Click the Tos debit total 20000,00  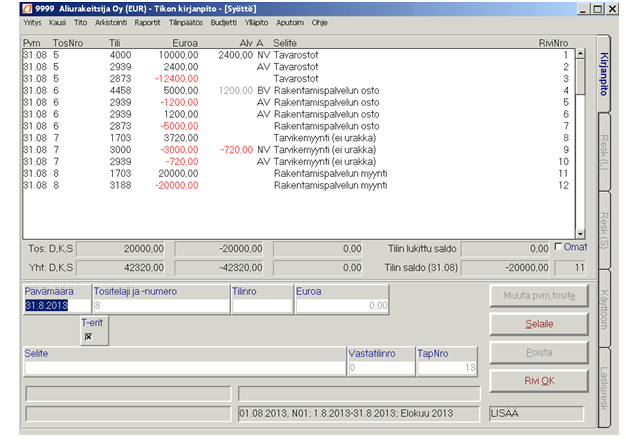pos(121,249)
